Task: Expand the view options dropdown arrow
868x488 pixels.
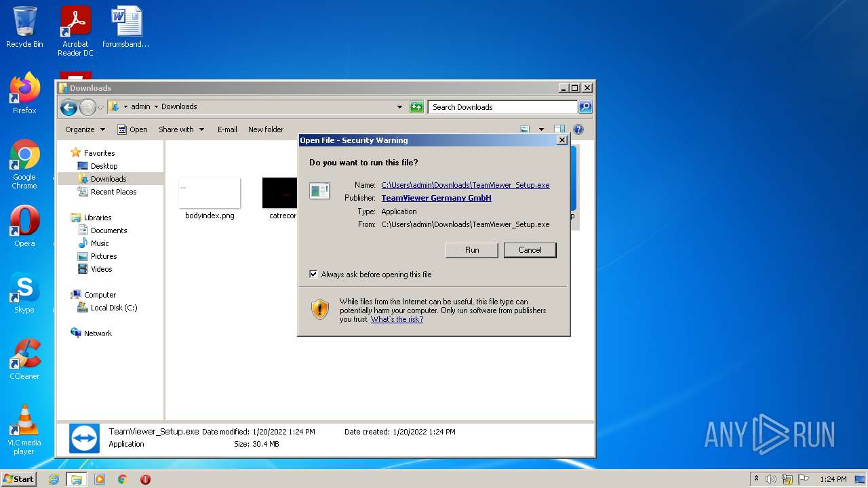Action: 541,129
